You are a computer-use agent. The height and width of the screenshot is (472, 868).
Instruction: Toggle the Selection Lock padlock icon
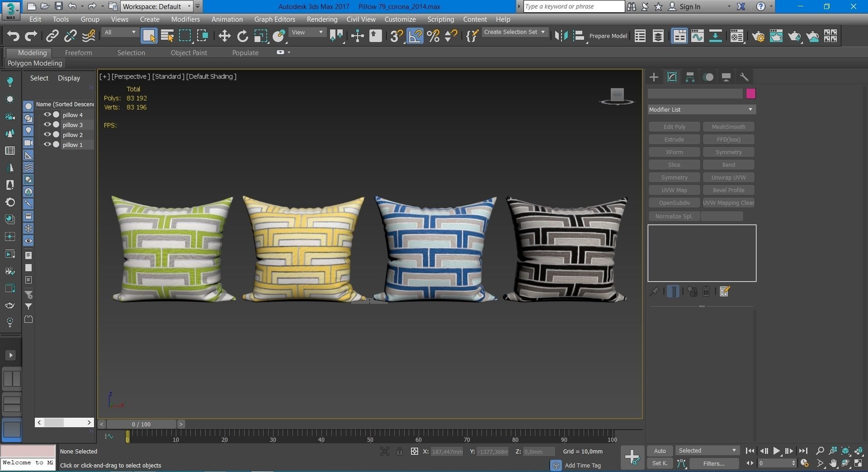pyautogui.click(x=400, y=451)
